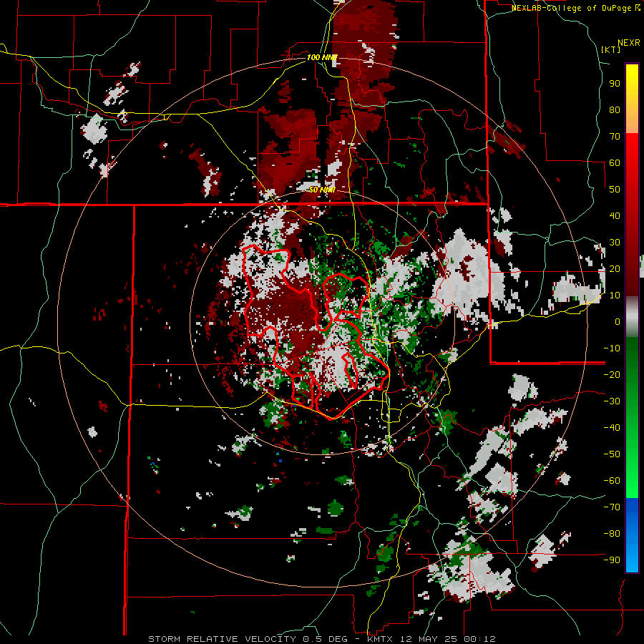The width and height of the screenshot is (644, 644).
Task: Click the -30 value on the velocity scale
Action: click(612, 401)
